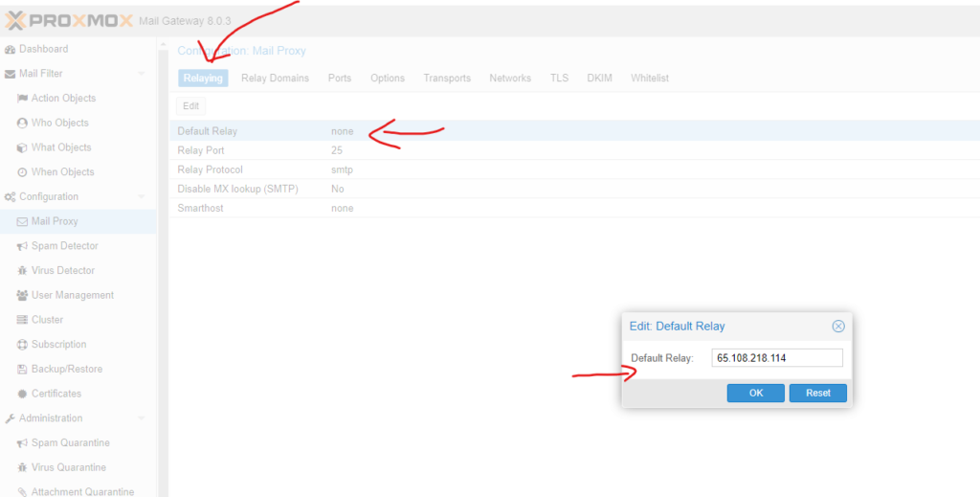Open Spam Detector

pyautogui.click(x=65, y=246)
